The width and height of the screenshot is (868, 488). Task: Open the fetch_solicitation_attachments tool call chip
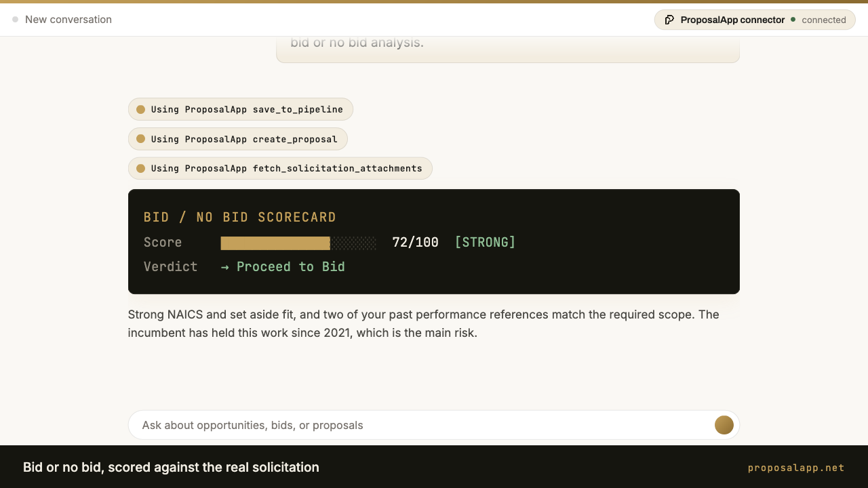click(280, 168)
